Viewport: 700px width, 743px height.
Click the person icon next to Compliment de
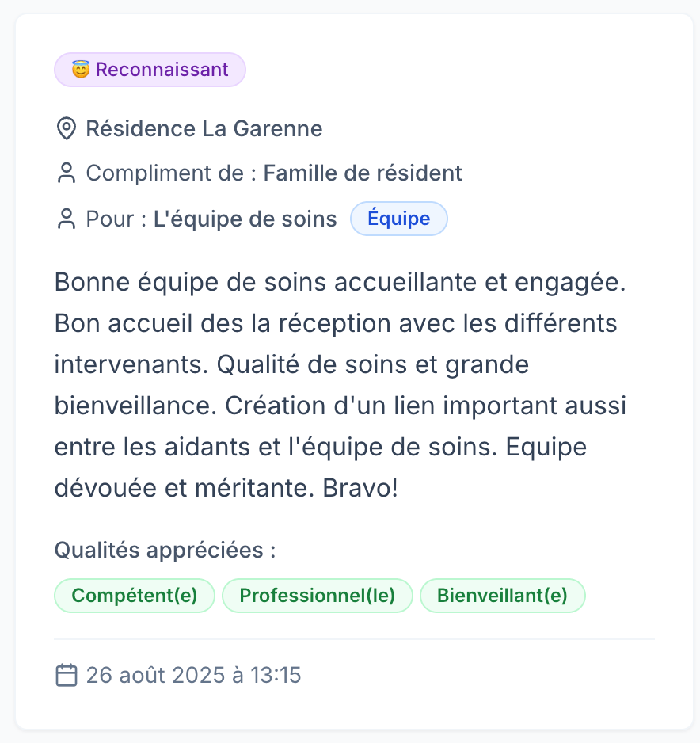[x=66, y=173]
